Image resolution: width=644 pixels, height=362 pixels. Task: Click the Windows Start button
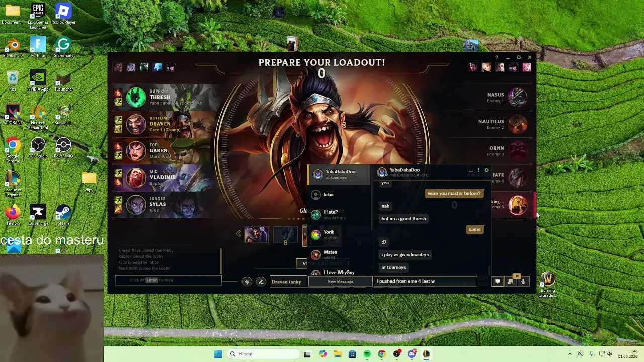point(218,354)
